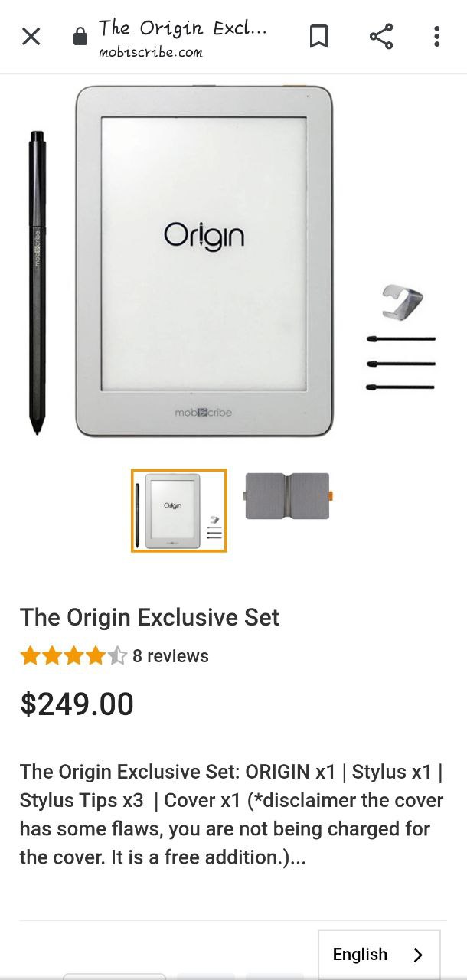The width and height of the screenshot is (467, 980).
Task: Tap the three spare stylus tips image
Action: (x=400, y=363)
